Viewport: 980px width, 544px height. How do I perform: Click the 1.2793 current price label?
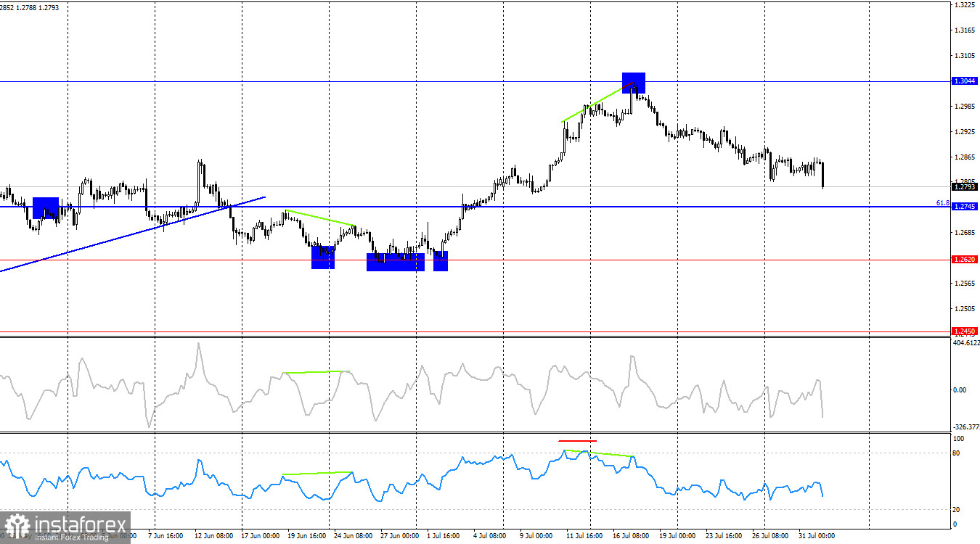pyautogui.click(x=964, y=187)
